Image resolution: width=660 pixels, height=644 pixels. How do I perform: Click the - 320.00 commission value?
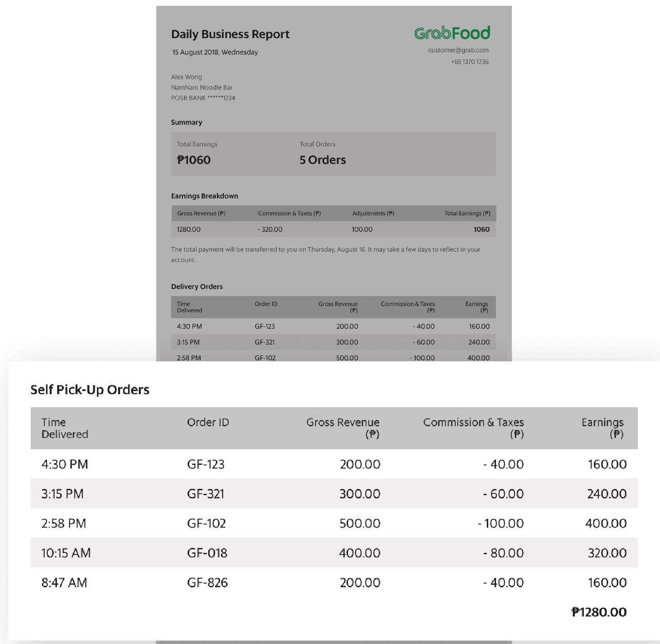pyautogui.click(x=270, y=230)
